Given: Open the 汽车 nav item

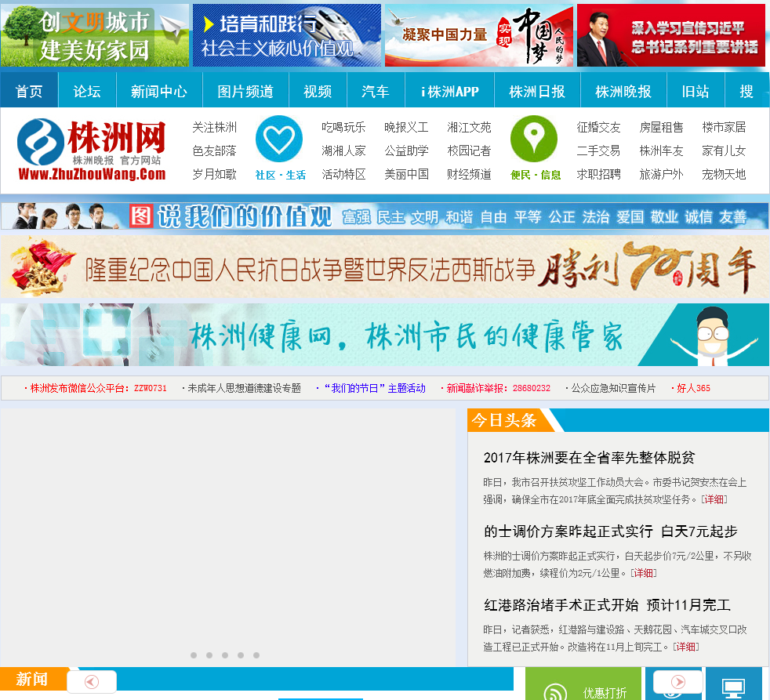Looking at the screenshot, I should 376,91.
